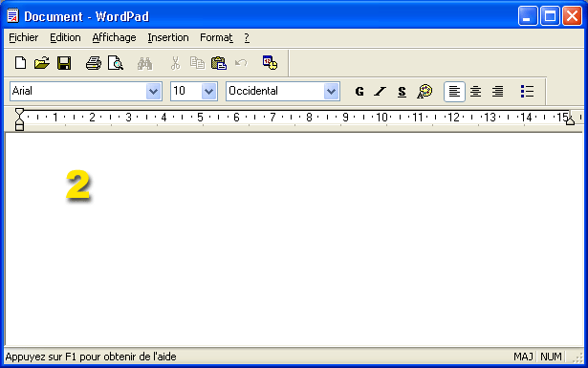Center the text alignment
The height and width of the screenshot is (368, 588).
[x=476, y=92]
